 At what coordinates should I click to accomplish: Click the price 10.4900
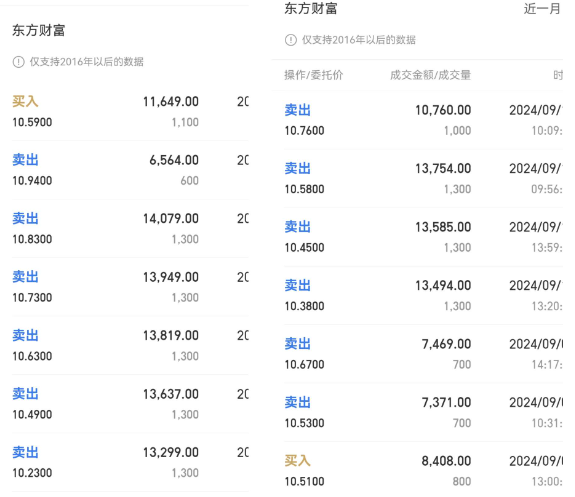tap(32, 414)
